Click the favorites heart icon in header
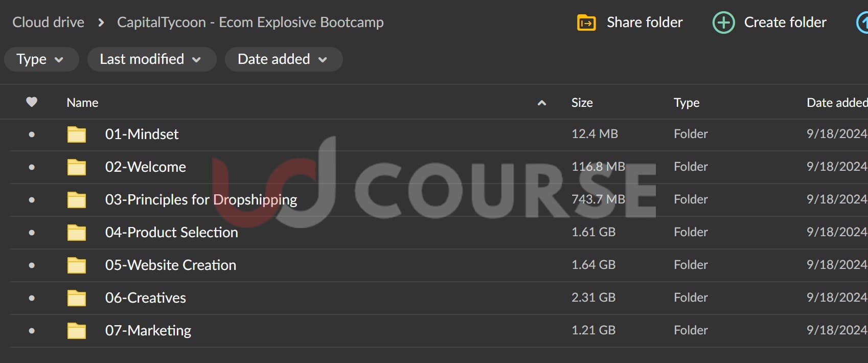Image resolution: width=868 pixels, height=363 pixels. click(x=32, y=102)
